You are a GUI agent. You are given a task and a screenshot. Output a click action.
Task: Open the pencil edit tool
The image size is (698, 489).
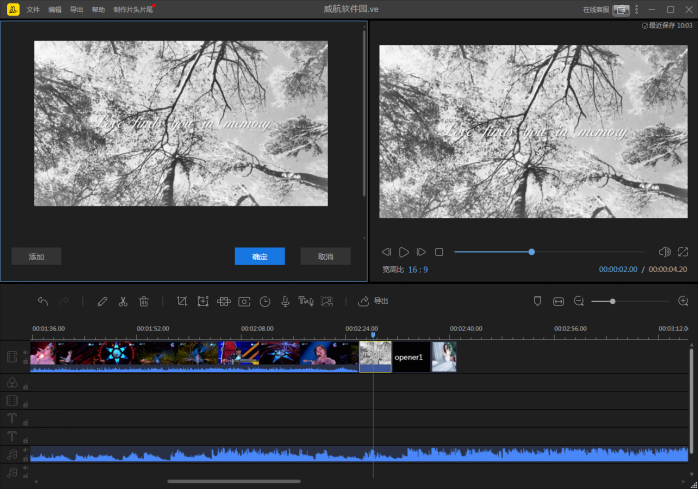point(102,301)
